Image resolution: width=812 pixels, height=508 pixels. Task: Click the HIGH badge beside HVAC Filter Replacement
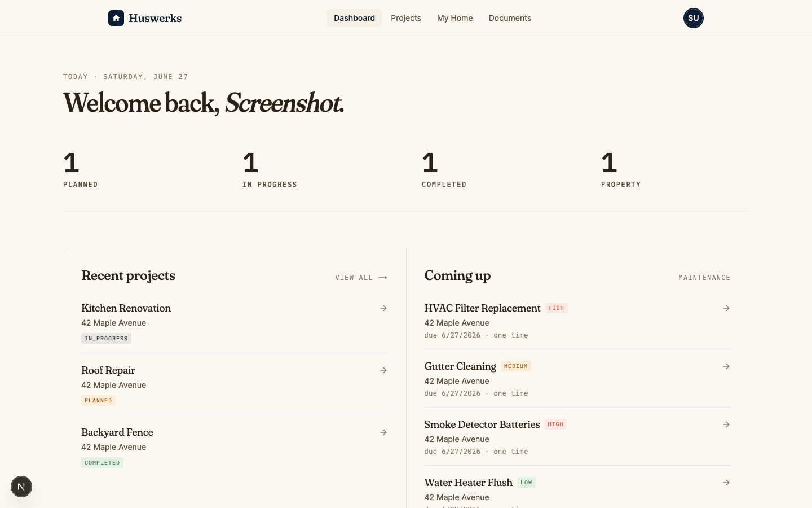click(556, 308)
